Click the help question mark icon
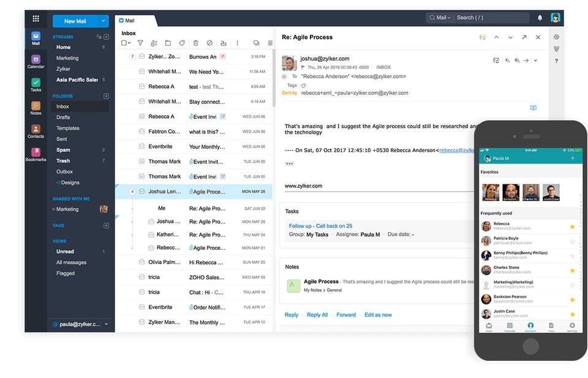 [x=557, y=61]
